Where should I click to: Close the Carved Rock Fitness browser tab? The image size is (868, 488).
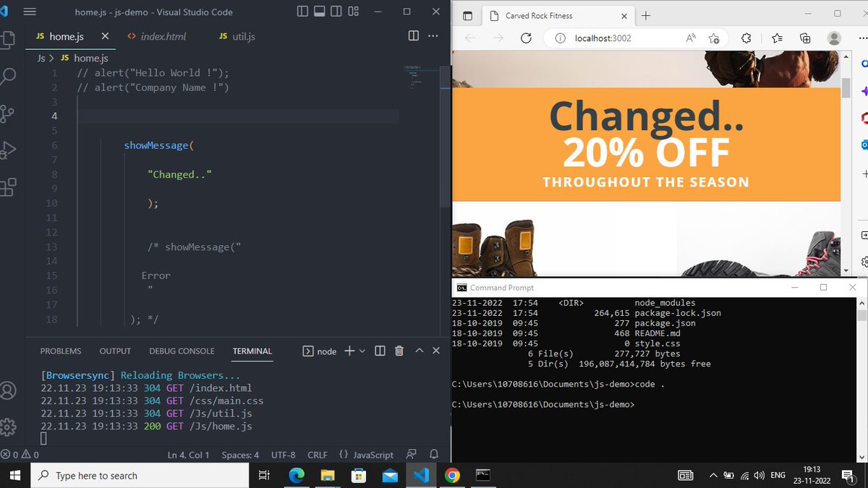click(624, 15)
